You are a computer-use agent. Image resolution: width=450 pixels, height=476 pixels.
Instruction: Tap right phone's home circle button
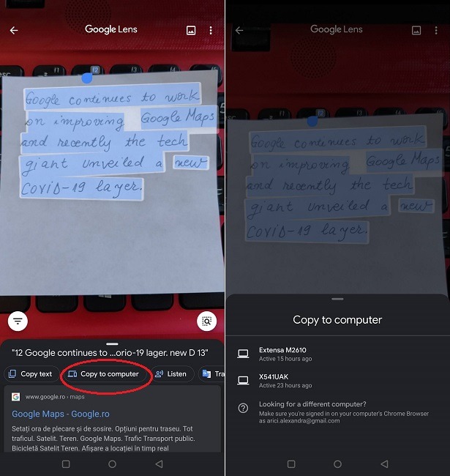pos(337,464)
